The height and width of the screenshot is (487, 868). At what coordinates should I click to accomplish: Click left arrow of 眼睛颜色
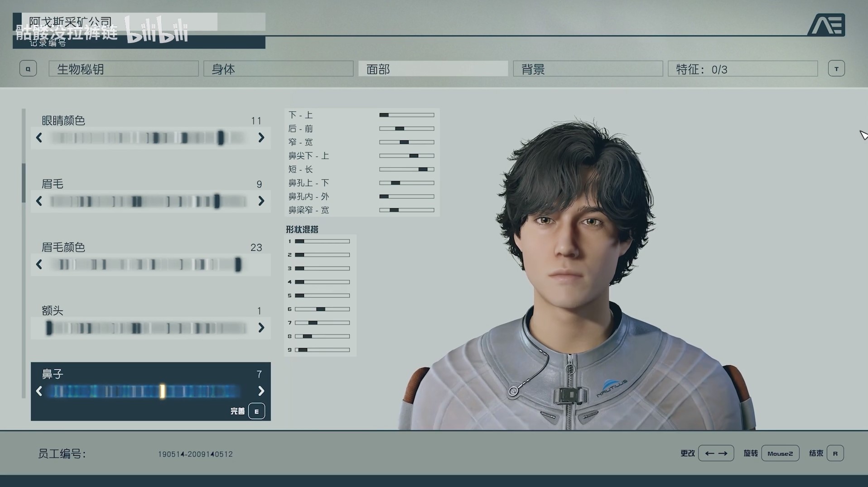39,138
